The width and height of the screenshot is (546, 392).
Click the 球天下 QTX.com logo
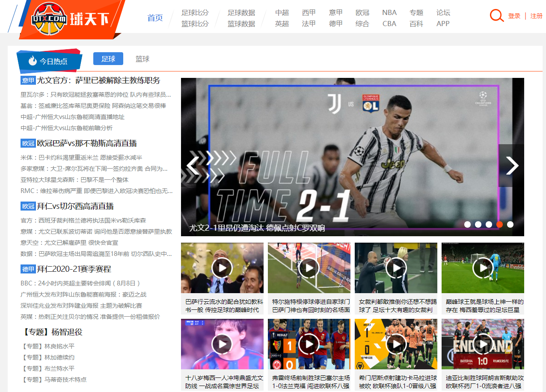tap(70, 18)
